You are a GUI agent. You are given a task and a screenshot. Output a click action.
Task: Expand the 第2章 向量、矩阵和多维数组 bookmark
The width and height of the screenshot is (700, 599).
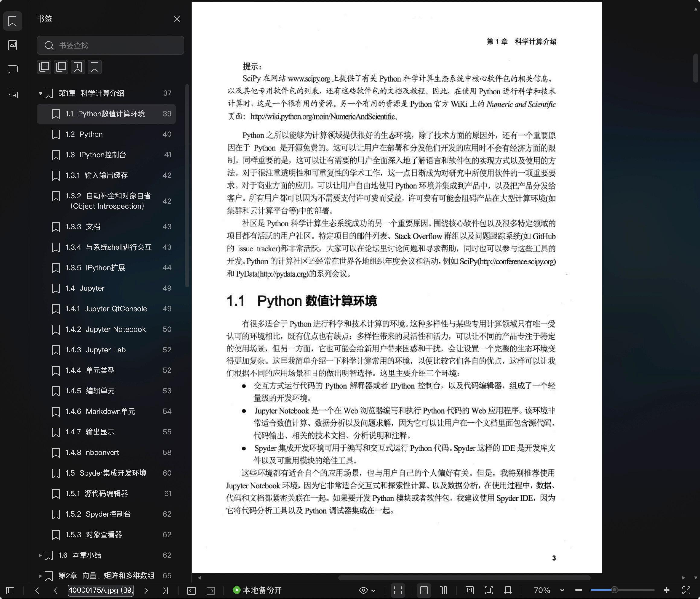point(40,576)
